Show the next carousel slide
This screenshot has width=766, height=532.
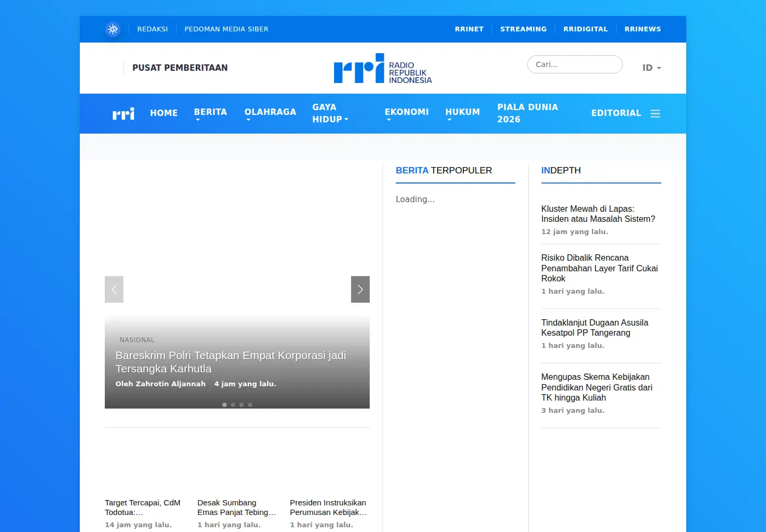[x=360, y=289]
